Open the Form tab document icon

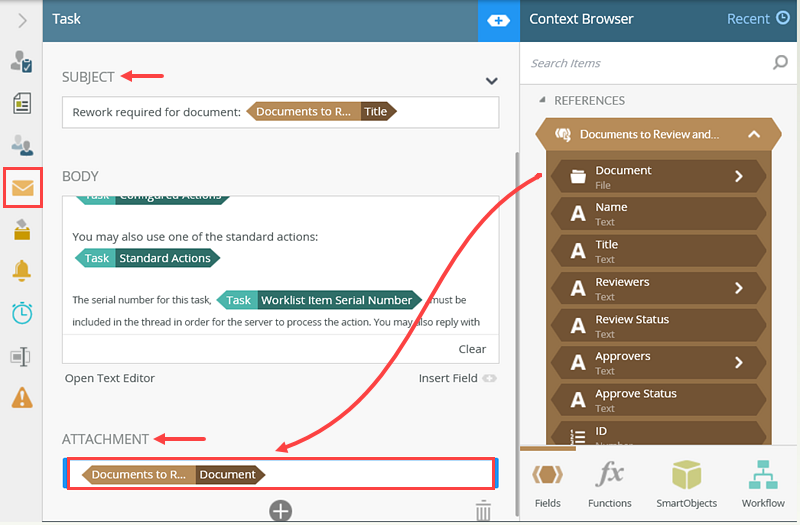[21, 103]
